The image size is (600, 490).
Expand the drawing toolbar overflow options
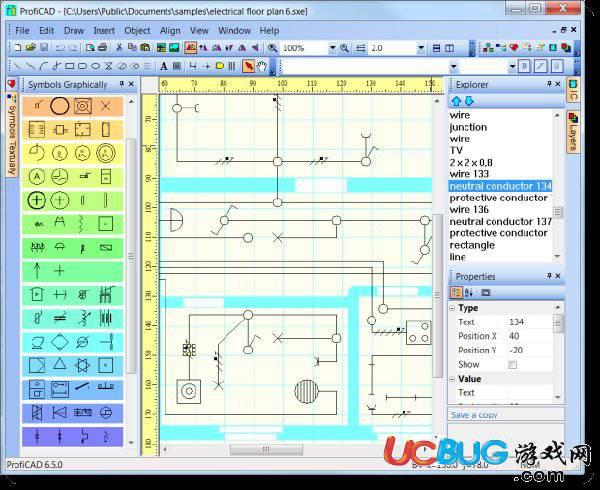pyautogui.click(x=273, y=67)
